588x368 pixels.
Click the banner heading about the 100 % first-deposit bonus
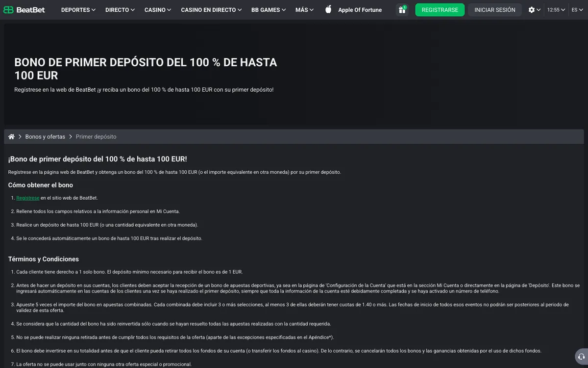tap(146, 69)
